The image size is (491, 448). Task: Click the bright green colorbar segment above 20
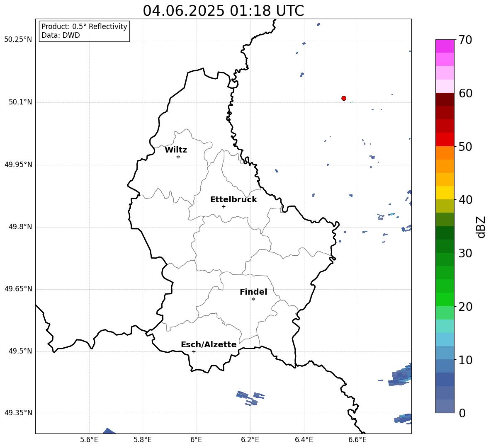point(445,299)
